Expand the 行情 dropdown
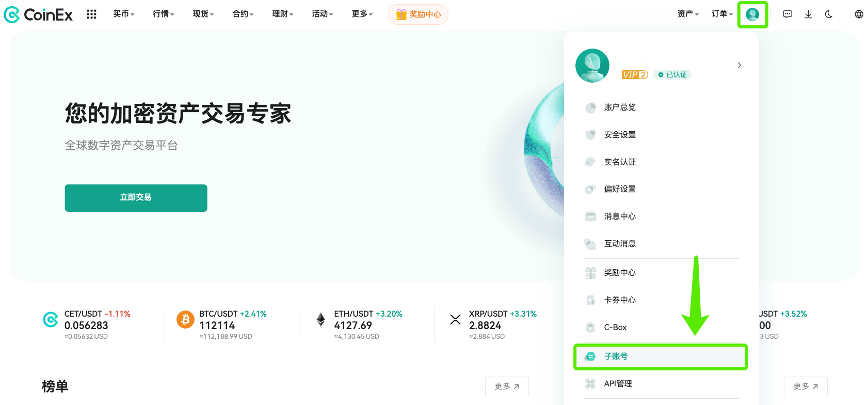Viewport: 868px width, 405px height. [164, 14]
